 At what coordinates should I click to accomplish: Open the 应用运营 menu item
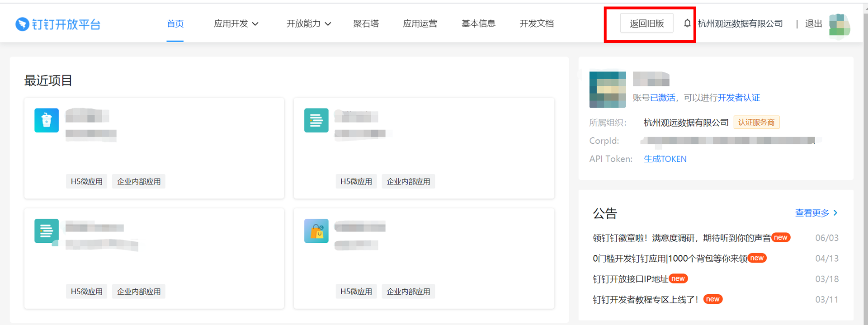(420, 24)
